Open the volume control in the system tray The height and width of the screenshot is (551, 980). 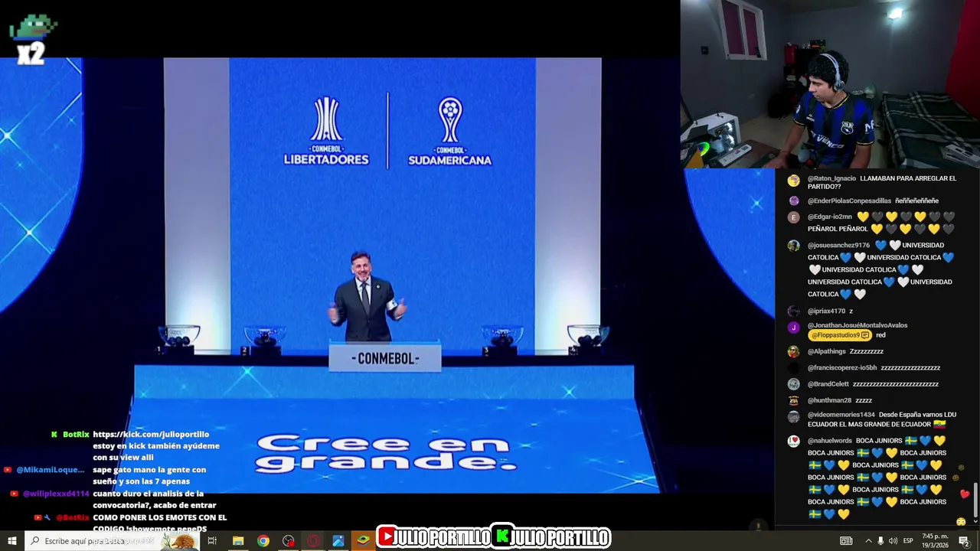pyautogui.click(x=893, y=541)
